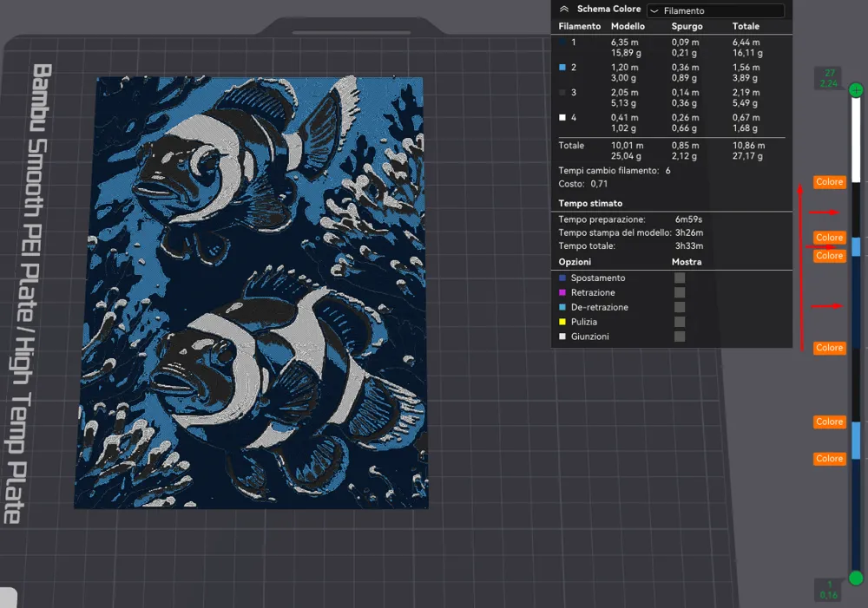Click the Colore marker nearest the top handle

click(829, 182)
